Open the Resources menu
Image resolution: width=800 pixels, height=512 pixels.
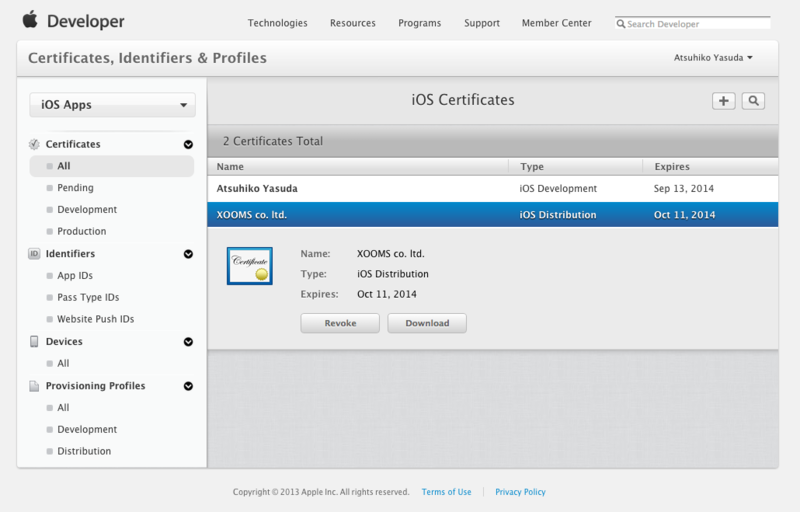pyautogui.click(x=353, y=23)
